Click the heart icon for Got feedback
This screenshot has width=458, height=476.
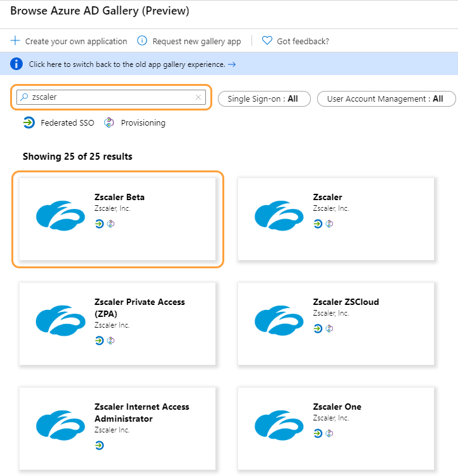[x=267, y=41]
